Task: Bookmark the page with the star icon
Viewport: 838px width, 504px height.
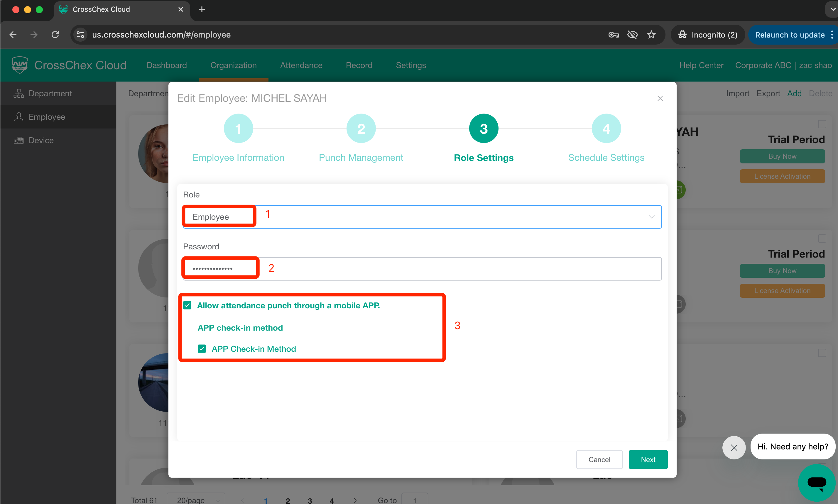Action: tap(651, 35)
